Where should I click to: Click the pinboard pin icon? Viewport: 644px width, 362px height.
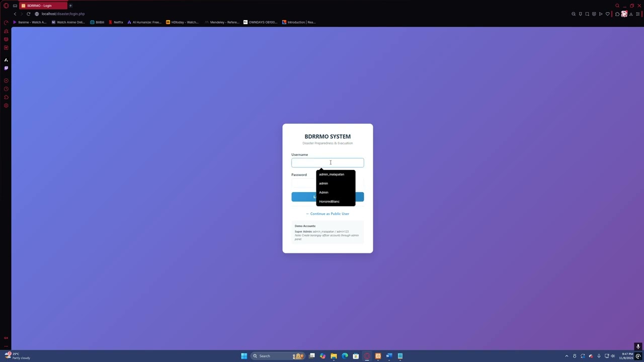click(x=580, y=14)
